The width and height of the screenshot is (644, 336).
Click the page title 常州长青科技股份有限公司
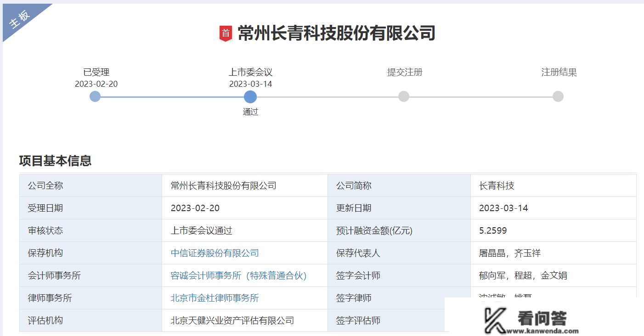coord(336,34)
